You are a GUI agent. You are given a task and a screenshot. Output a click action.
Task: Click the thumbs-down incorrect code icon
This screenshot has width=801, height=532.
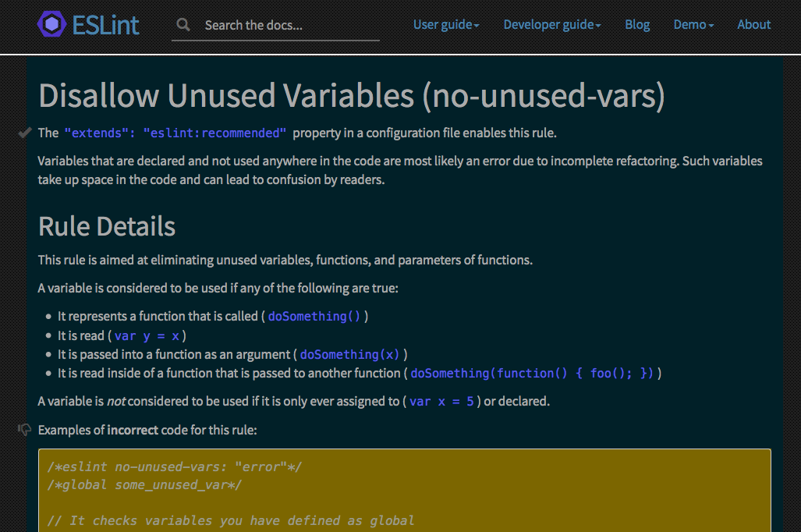click(24, 430)
